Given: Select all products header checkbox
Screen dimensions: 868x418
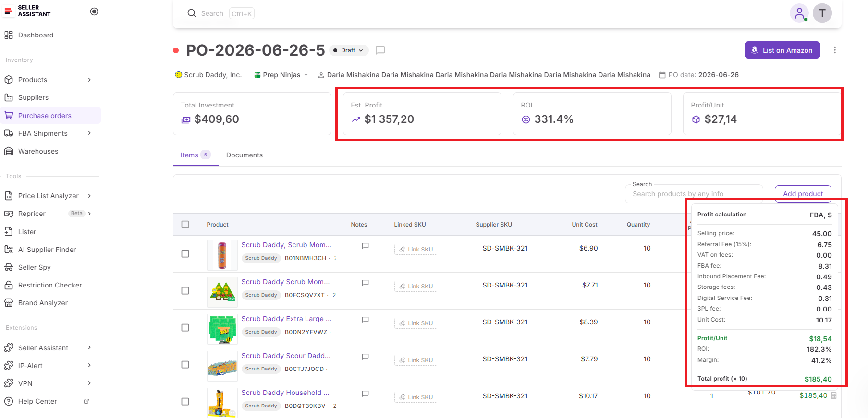Looking at the screenshot, I should [x=185, y=225].
